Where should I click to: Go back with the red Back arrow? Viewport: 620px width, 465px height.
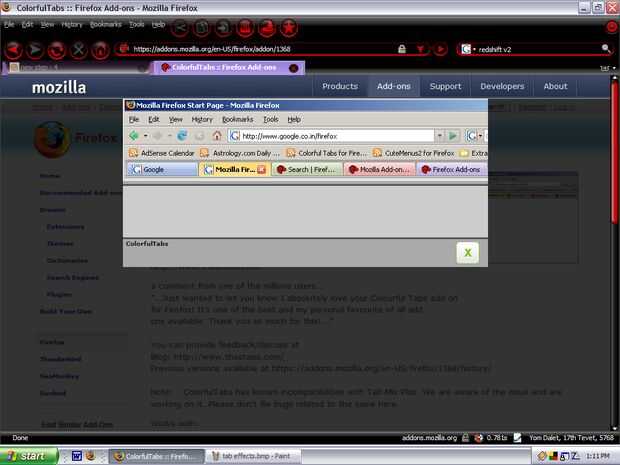coord(13,50)
